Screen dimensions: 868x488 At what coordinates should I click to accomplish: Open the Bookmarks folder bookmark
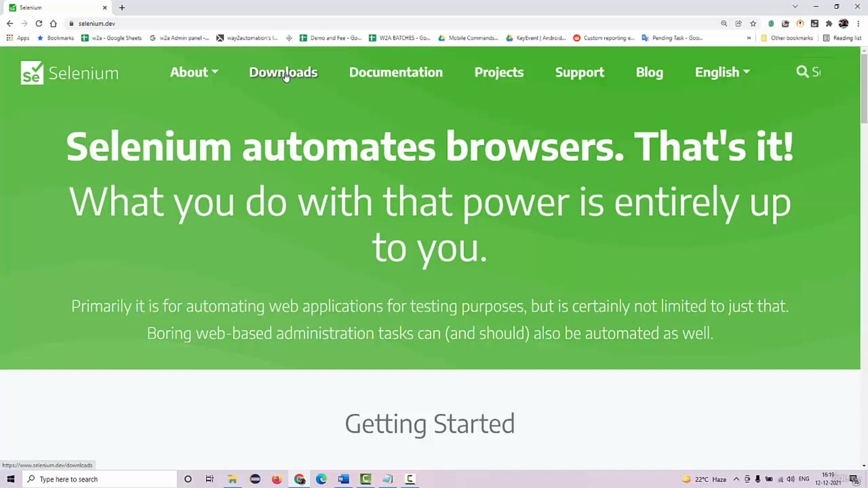(56, 38)
